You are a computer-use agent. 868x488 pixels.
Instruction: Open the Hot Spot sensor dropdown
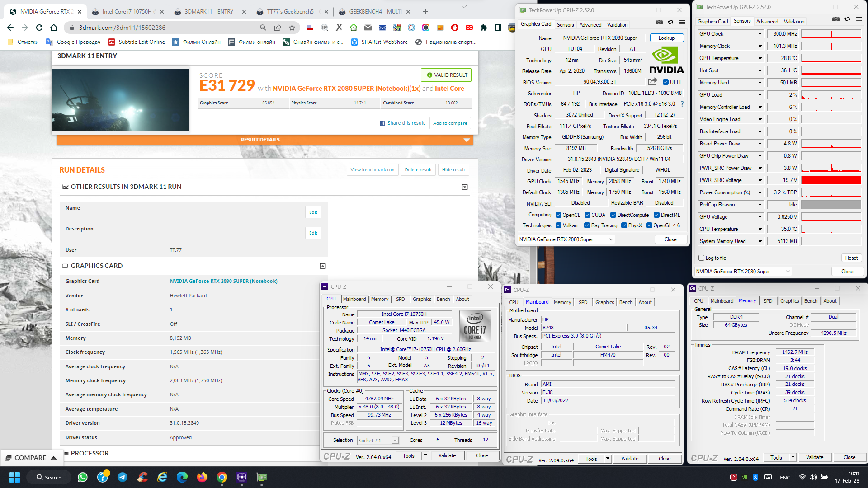(x=760, y=70)
